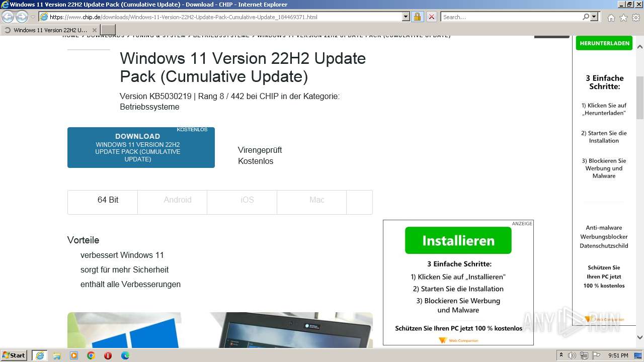Open the Opera taskbar icon

108,355
